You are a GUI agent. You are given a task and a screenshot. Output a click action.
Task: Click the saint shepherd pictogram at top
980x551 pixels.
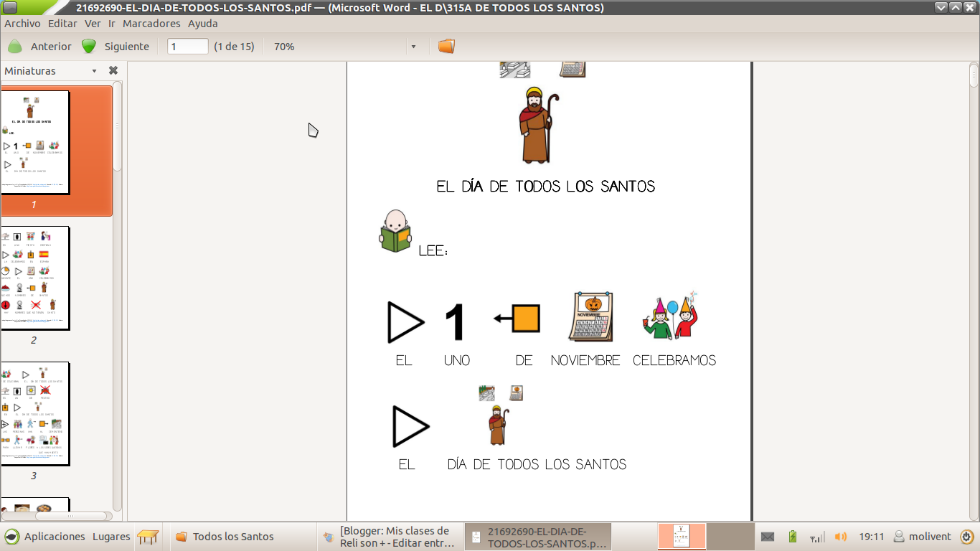tap(539, 126)
